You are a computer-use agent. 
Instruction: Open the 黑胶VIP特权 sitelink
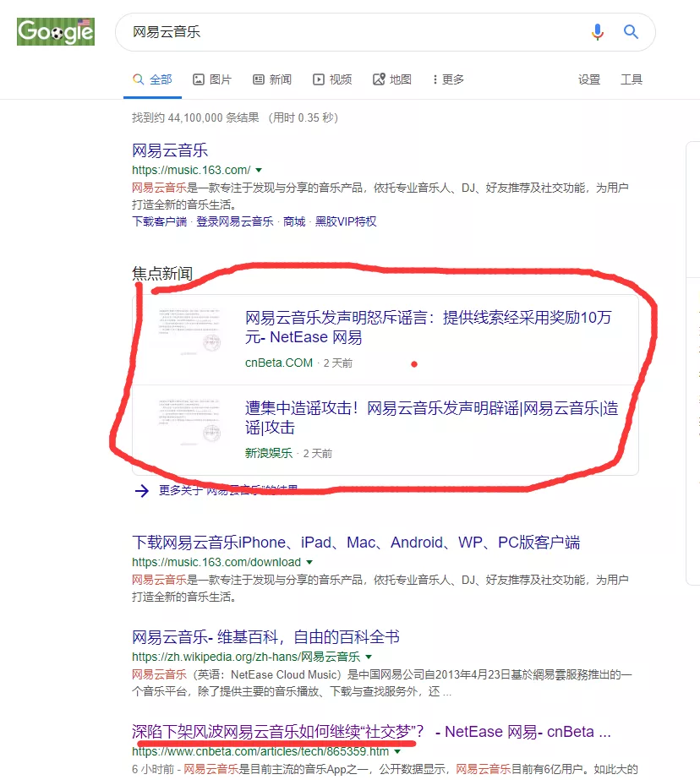346,221
